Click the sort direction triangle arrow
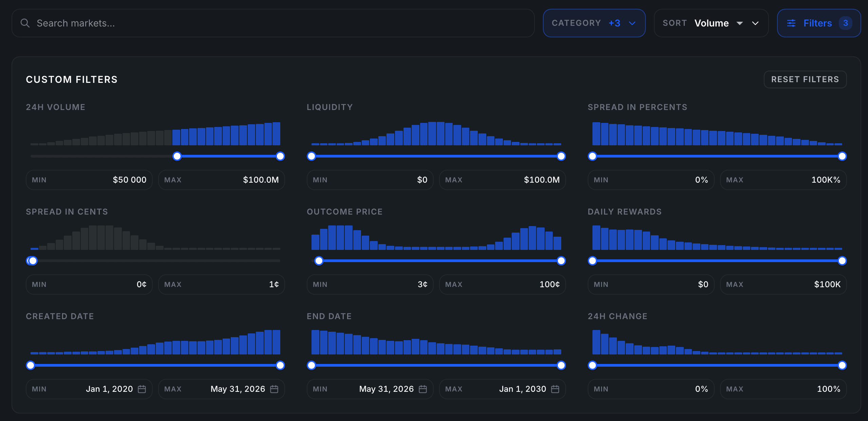The width and height of the screenshot is (868, 421). (740, 23)
